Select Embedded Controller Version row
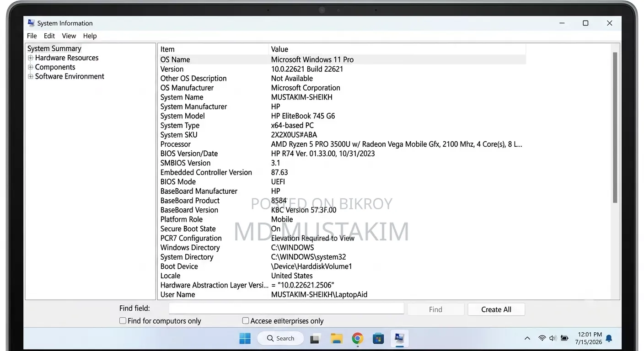 (x=342, y=172)
